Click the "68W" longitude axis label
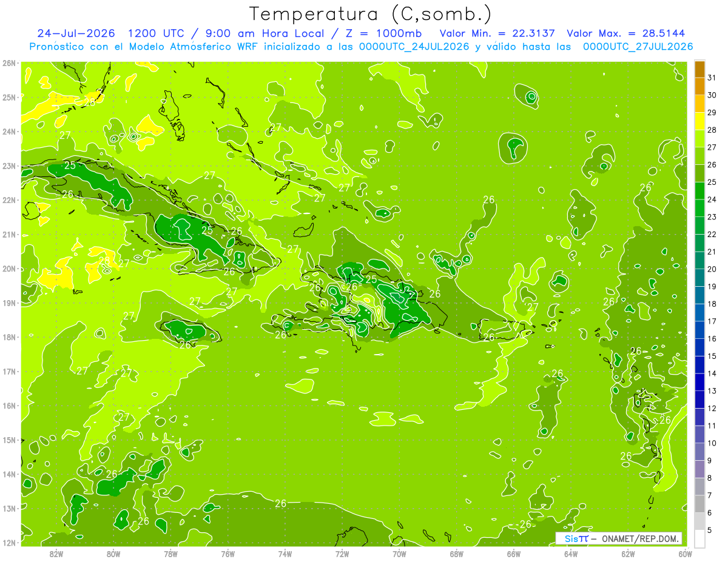This screenshot has height=562, width=728. click(457, 554)
